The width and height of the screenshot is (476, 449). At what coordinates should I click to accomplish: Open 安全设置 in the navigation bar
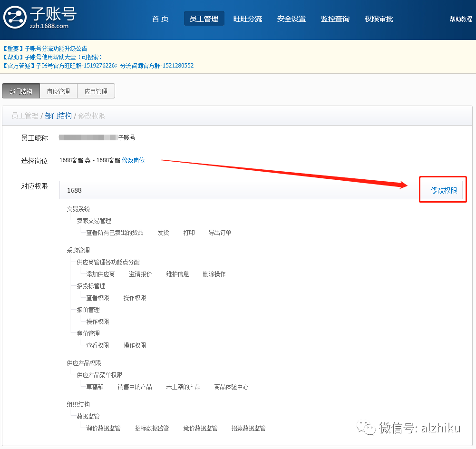click(291, 19)
